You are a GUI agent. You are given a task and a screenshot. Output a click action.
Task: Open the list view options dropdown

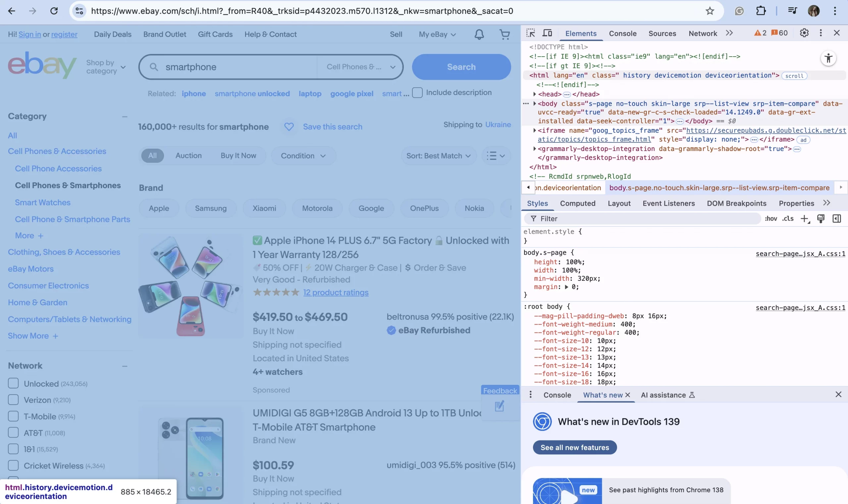(x=496, y=156)
